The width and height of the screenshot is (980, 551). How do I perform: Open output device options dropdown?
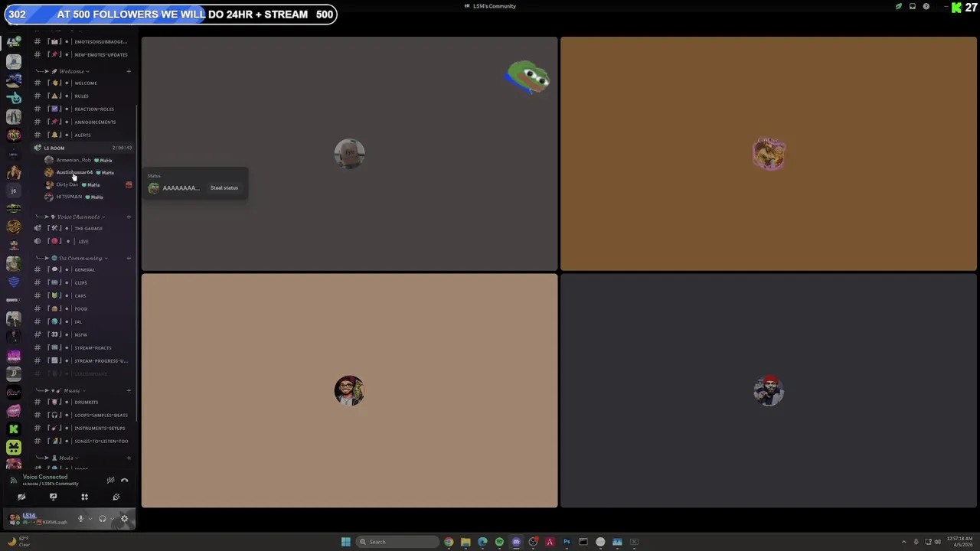[x=112, y=518]
